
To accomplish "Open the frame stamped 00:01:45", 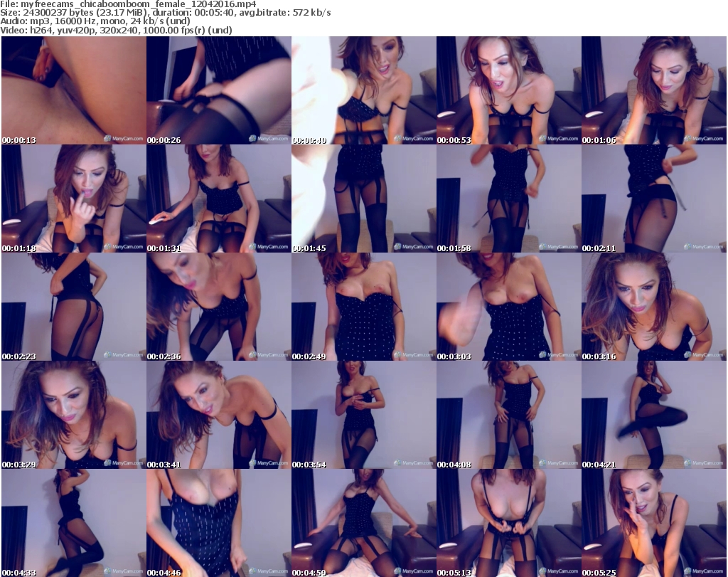I will [363, 198].
